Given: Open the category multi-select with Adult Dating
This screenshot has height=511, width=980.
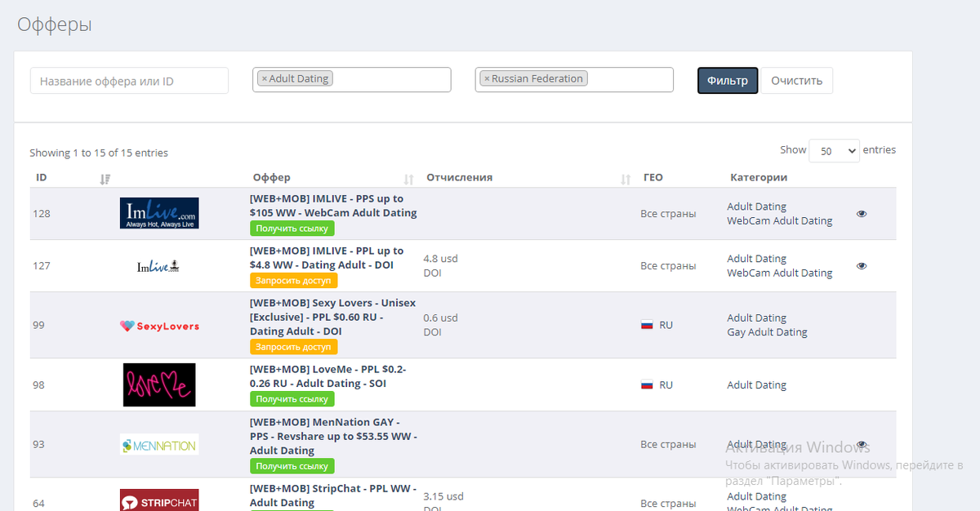Looking at the screenshot, I should [x=352, y=79].
